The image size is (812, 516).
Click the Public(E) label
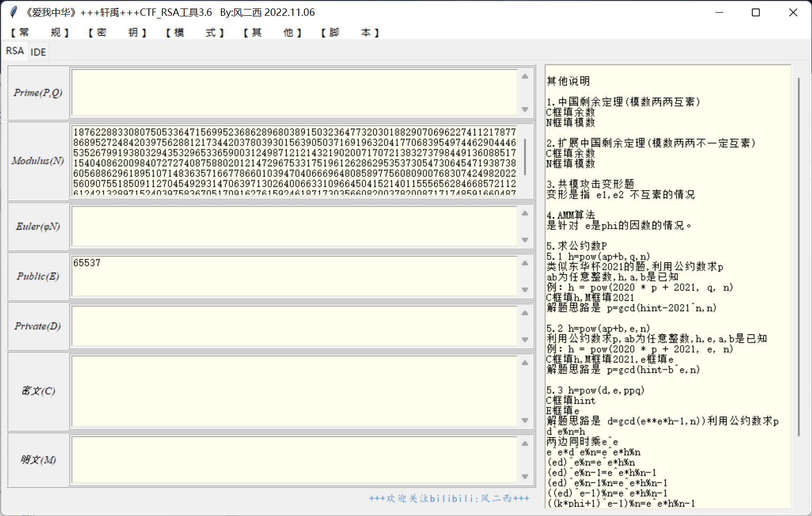point(38,276)
